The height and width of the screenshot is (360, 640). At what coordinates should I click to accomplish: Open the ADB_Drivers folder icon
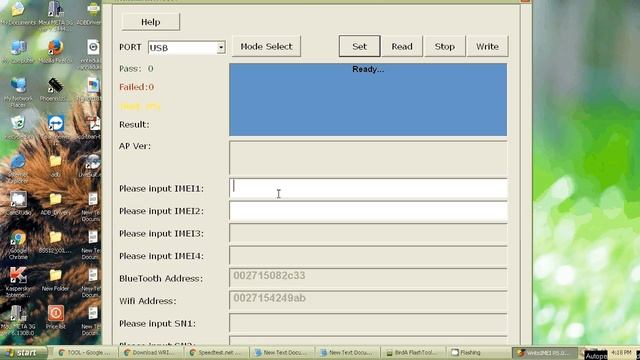tap(56, 203)
